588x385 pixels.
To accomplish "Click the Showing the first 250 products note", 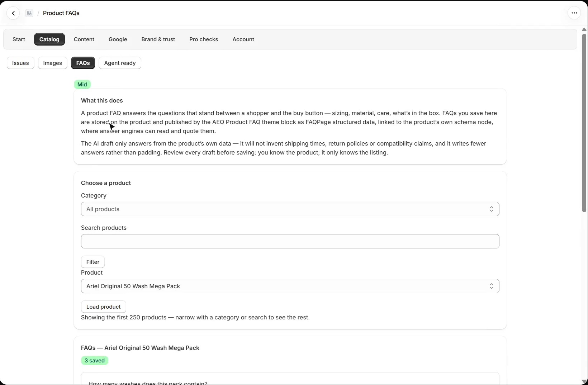I will tap(195, 318).
